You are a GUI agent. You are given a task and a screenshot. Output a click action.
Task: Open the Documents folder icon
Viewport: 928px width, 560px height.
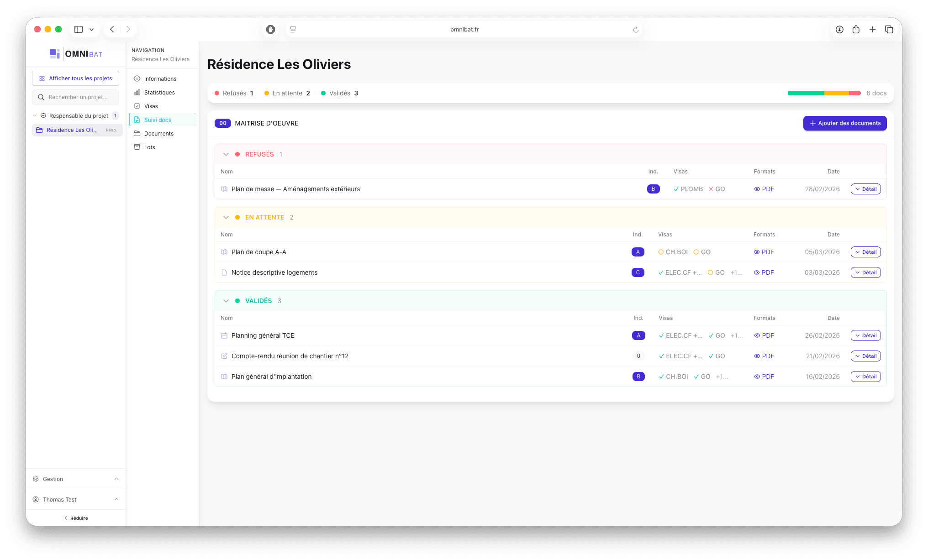click(137, 133)
